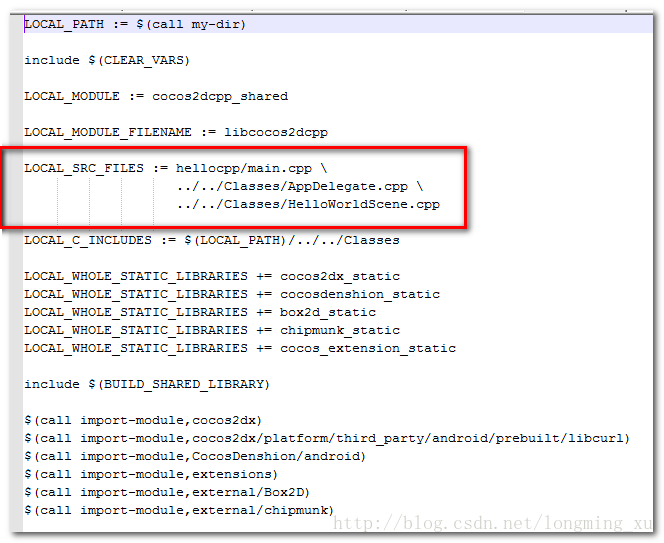664x543 pixels.
Task: Click the line 'include $(CLEAR_VARS)'
Action: click(x=107, y=60)
